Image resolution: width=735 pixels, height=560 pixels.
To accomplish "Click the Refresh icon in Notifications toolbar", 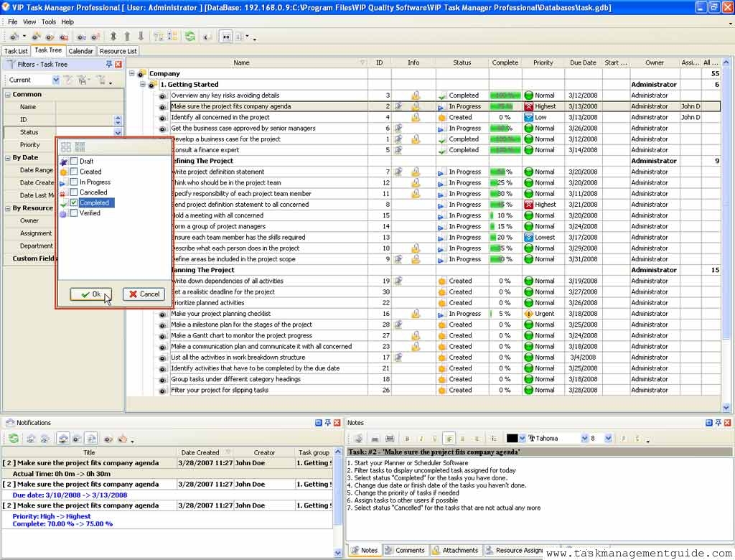I will 14,439.
